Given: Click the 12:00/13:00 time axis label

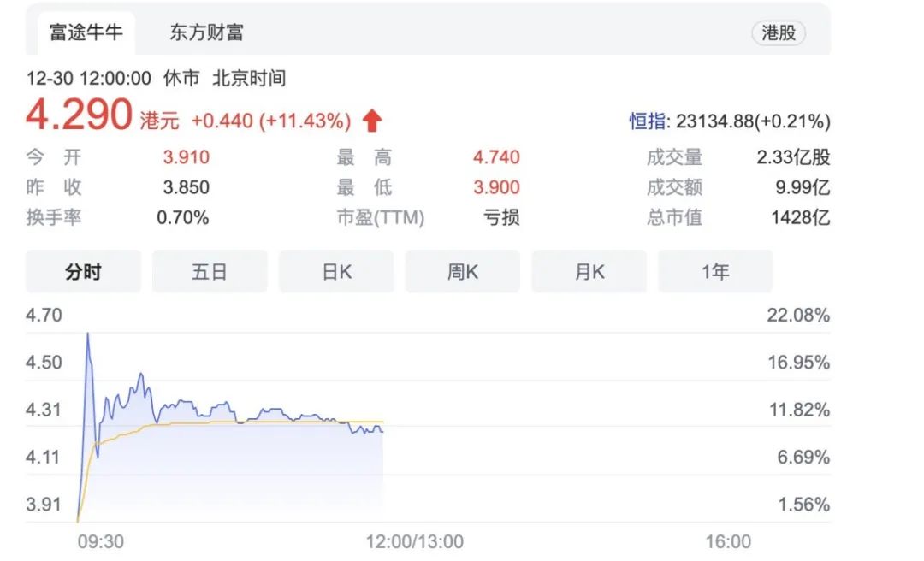Looking at the screenshot, I should pyautogui.click(x=415, y=541).
